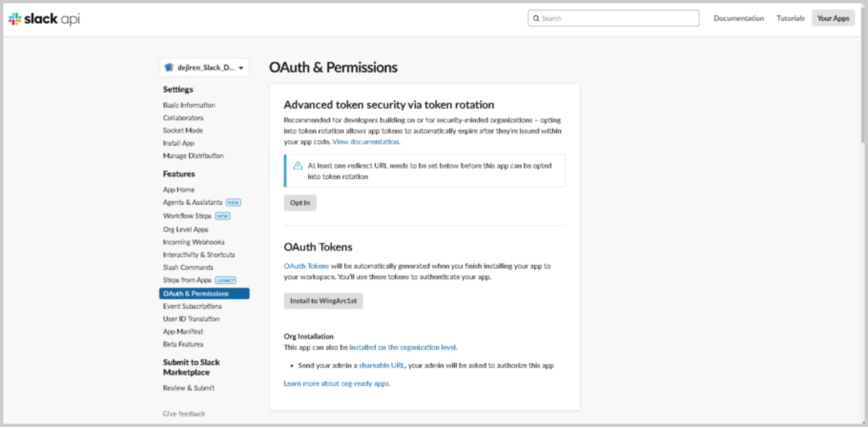Viewport: 868px width, 427px height.
Task: Open App Home feature page
Action: [x=179, y=190]
